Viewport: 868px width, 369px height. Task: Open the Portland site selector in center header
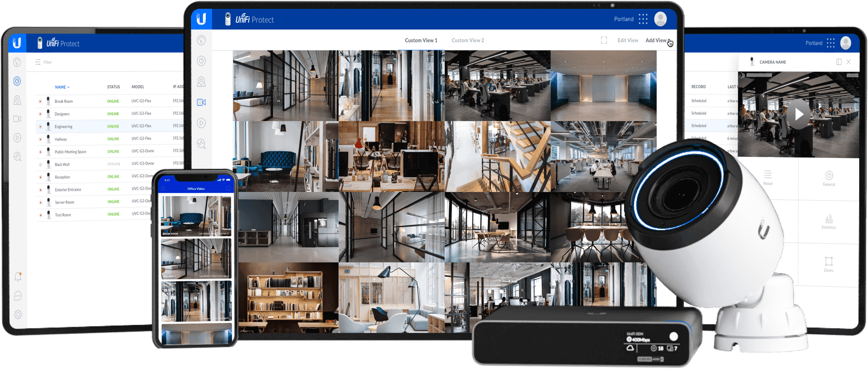click(623, 19)
